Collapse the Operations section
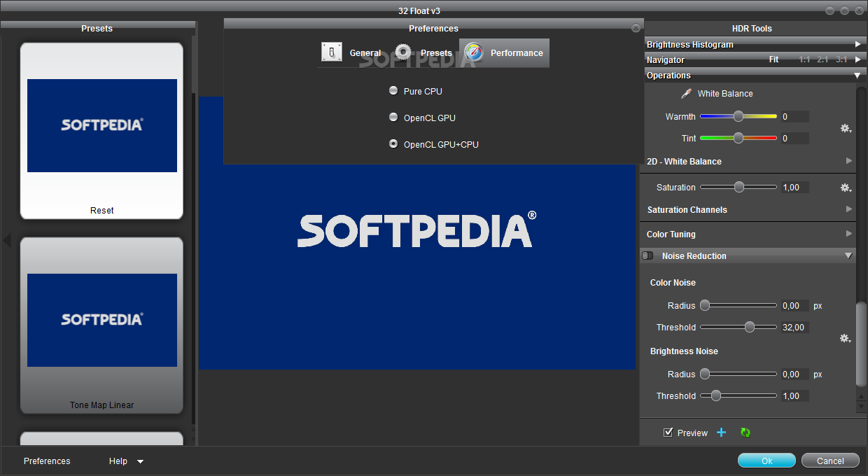This screenshot has height=476, width=868. tap(857, 75)
